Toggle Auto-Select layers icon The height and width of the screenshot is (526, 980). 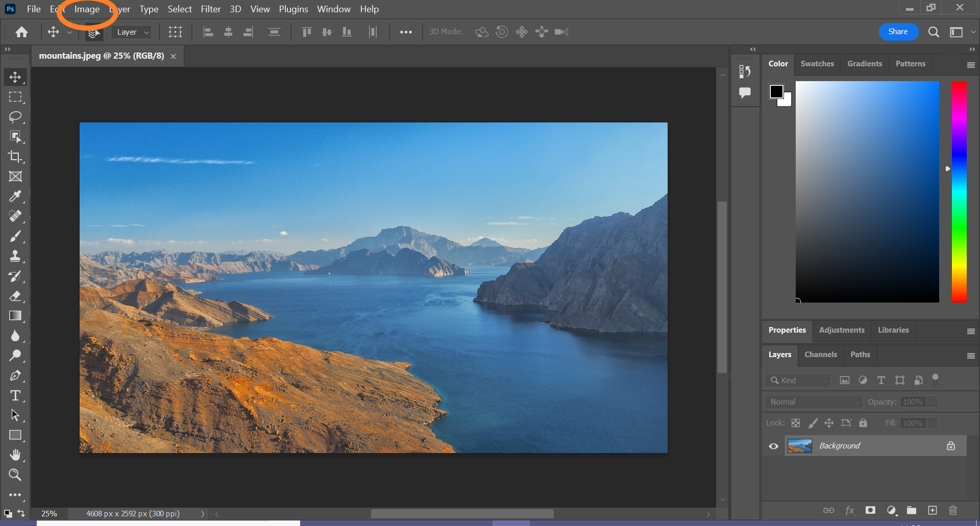[93, 33]
